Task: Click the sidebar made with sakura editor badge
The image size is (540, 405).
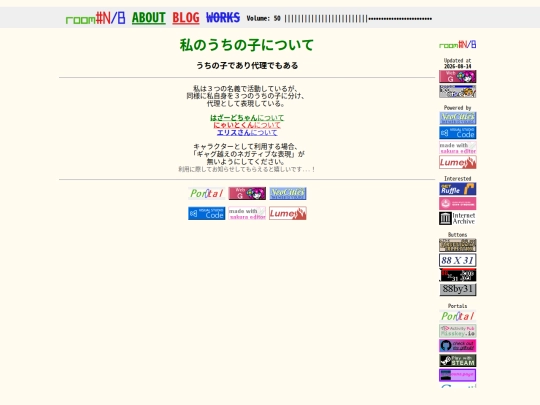Action: (458, 147)
